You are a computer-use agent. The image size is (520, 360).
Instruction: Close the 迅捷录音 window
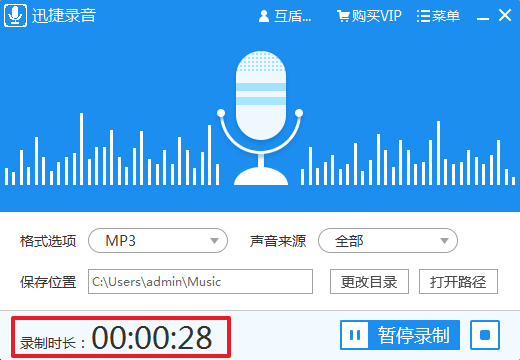(x=505, y=15)
